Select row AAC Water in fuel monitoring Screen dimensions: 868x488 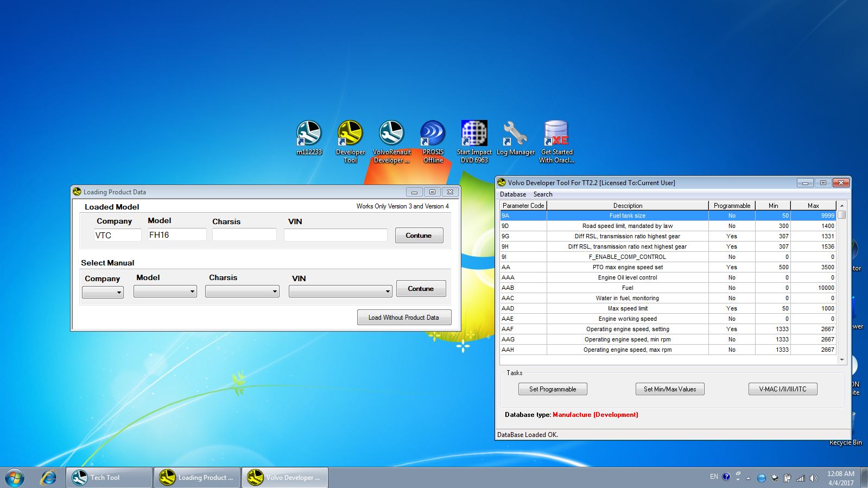click(668, 298)
